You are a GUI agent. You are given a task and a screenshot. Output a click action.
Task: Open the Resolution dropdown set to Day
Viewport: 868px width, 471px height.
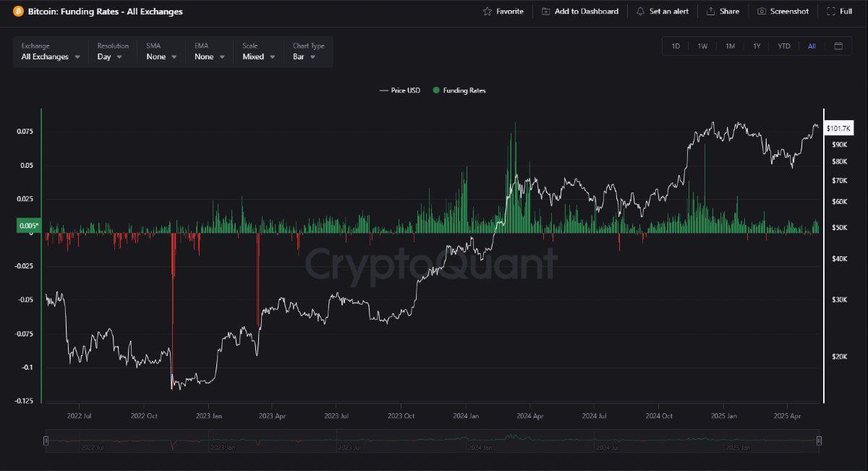coord(112,51)
